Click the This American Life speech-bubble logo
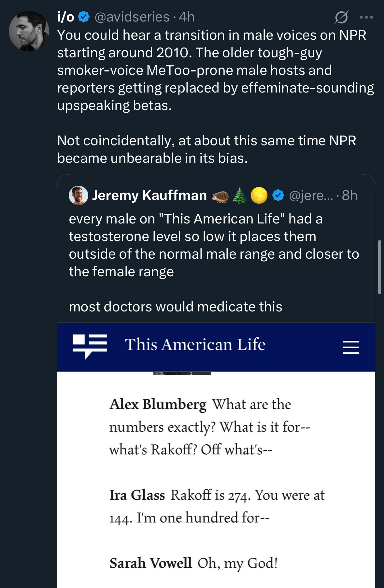This screenshot has width=384, height=588. [x=90, y=346]
